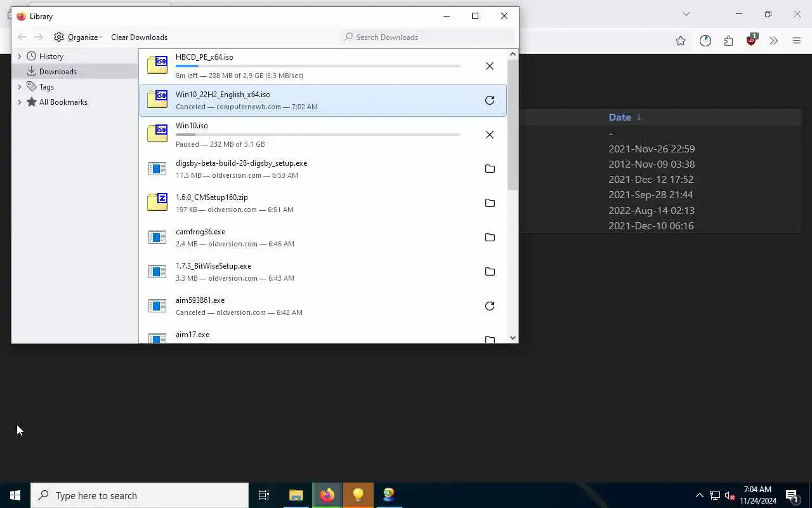The height and width of the screenshot is (508, 812).
Task: Click the Win10.iso file type icon
Action: coord(157,133)
